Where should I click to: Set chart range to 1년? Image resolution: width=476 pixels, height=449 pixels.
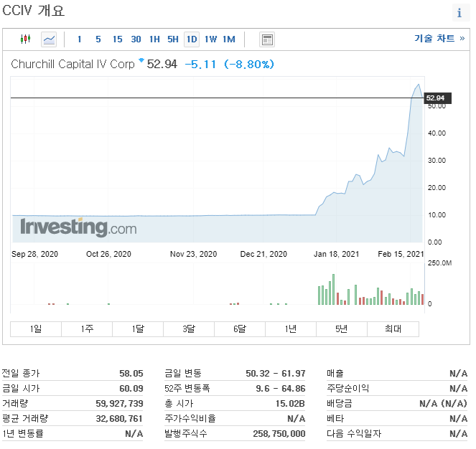point(291,329)
